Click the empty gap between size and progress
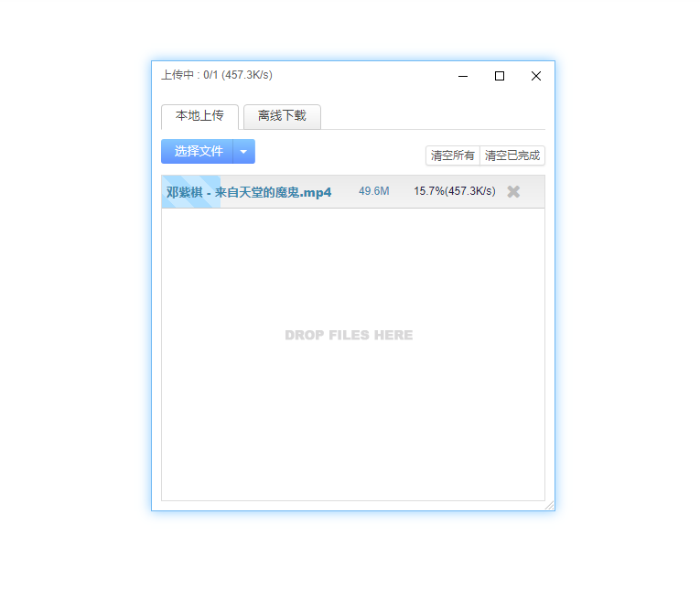 401,191
